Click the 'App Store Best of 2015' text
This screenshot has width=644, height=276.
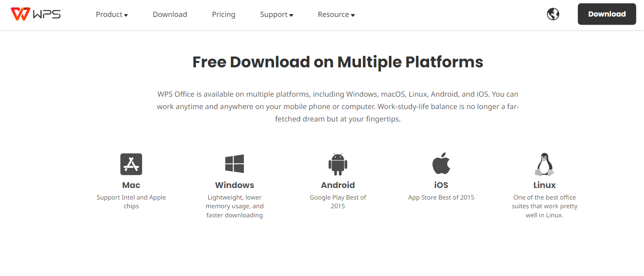pyautogui.click(x=441, y=197)
